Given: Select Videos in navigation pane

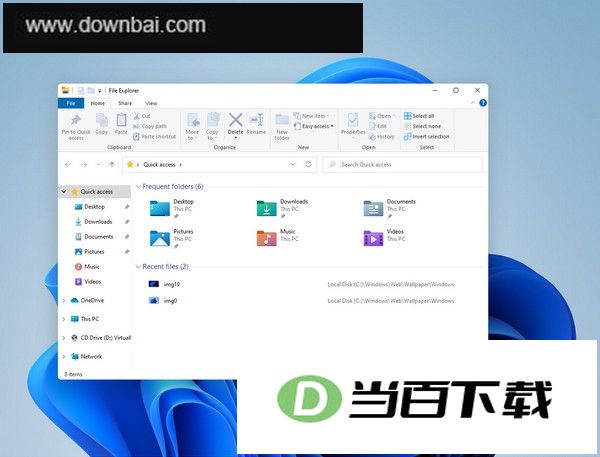Looking at the screenshot, I should (x=93, y=282).
